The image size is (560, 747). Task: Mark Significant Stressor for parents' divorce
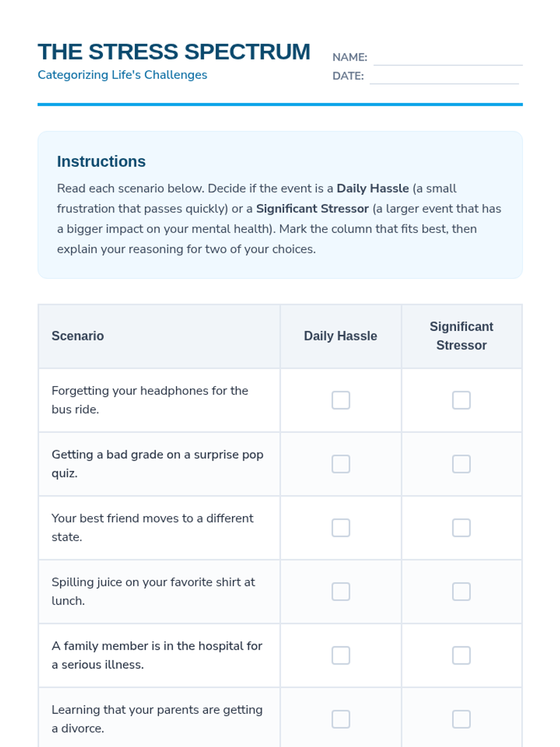[461, 719]
